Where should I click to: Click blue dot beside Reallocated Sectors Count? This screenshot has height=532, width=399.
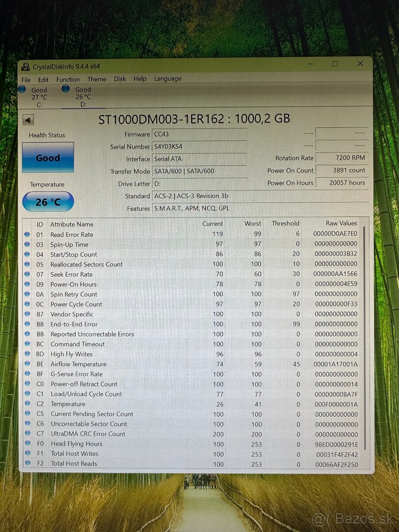click(x=27, y=264)
